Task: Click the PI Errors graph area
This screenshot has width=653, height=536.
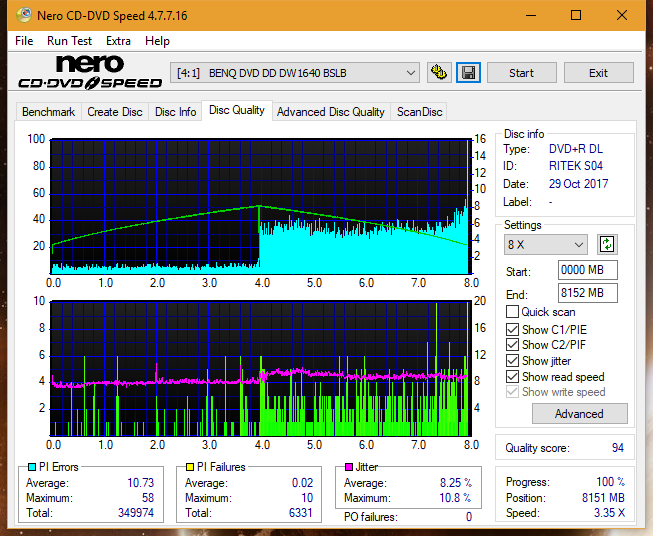Action: pyautogui.click(x=261, y=206)
